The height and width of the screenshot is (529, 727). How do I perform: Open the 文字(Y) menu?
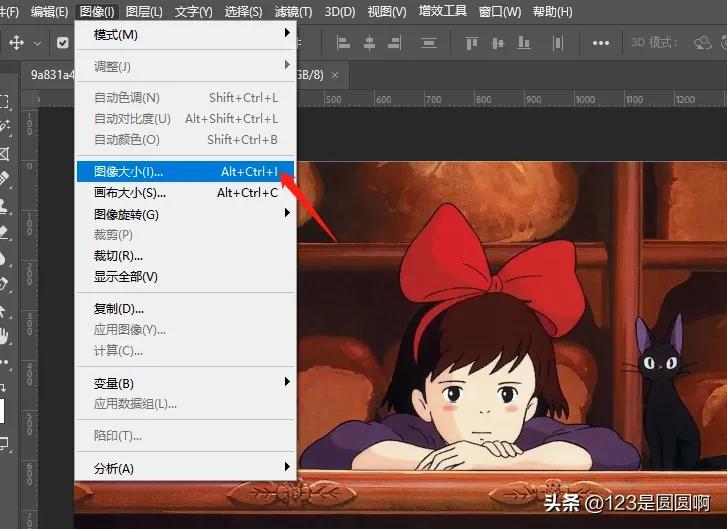point(193,11)
